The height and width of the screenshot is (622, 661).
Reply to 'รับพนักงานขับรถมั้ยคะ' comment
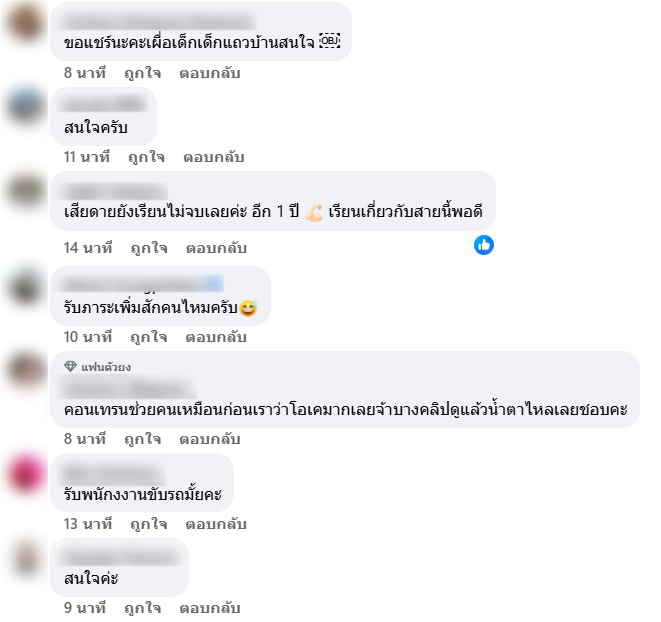coord(216,524)
